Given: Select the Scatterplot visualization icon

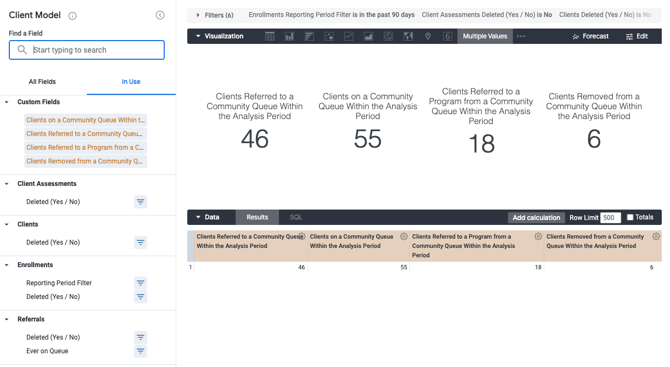Looking at the screenshot, I should [329, 36].
